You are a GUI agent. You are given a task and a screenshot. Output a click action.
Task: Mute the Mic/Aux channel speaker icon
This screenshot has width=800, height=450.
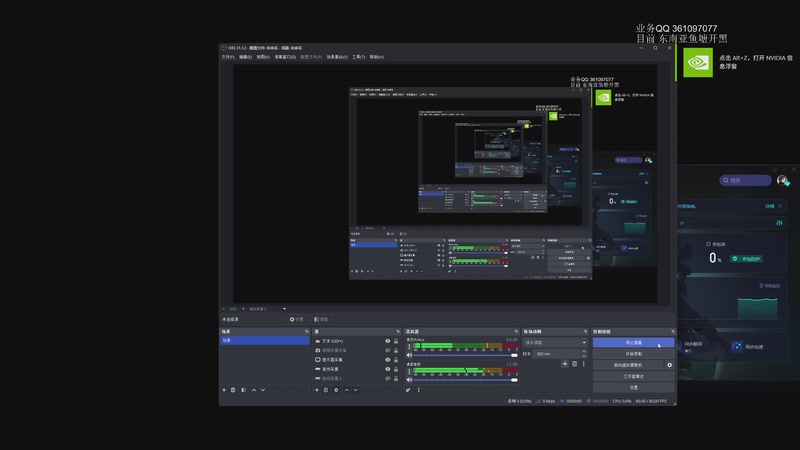click(409, 355)
